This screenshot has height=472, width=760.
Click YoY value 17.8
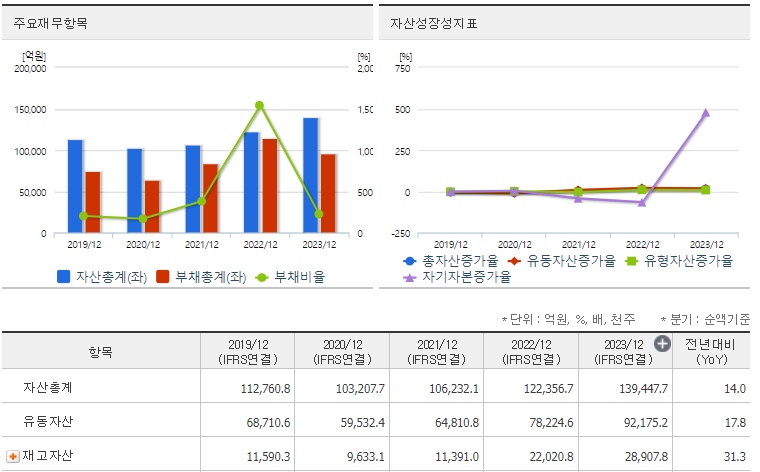735,423
